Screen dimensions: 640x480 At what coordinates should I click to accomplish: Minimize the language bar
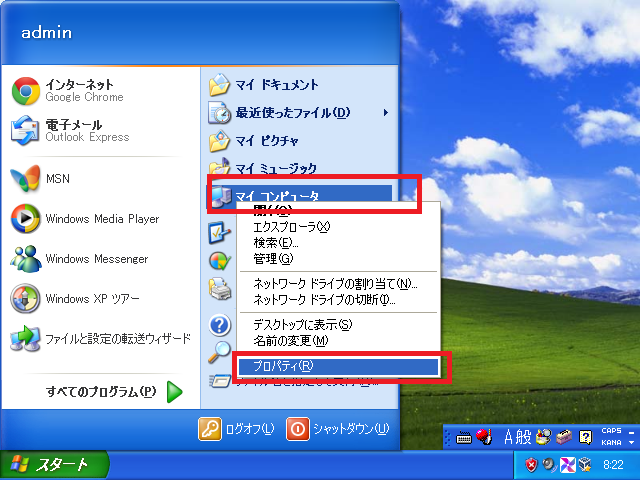(x=632, y=432)
